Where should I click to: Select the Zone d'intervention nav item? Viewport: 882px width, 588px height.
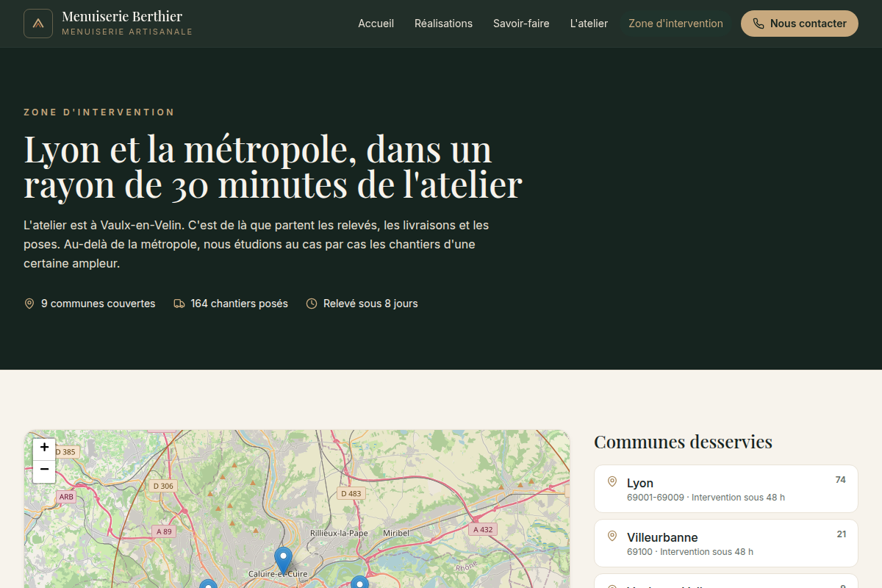[675, 24]
